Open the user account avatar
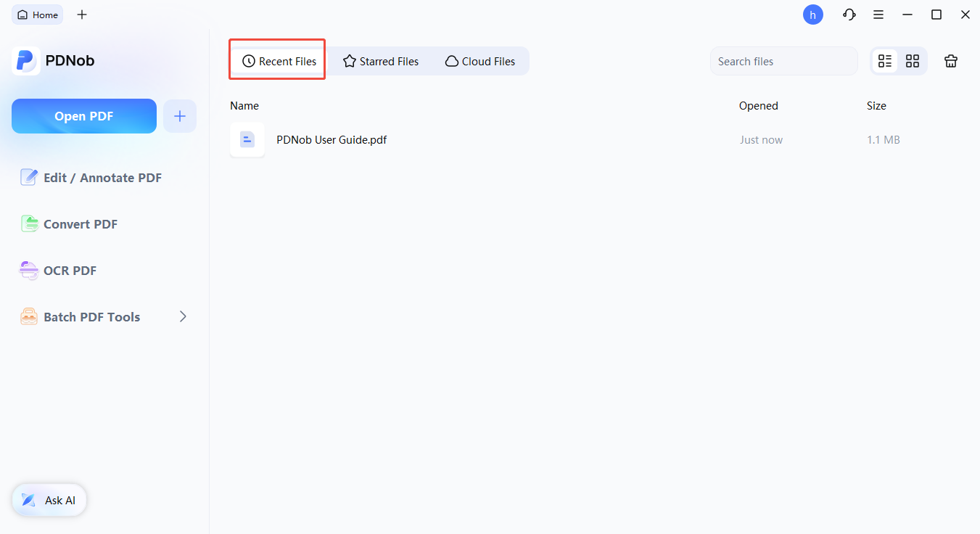Screen dimensions: 980x534 tap(812, 15)
